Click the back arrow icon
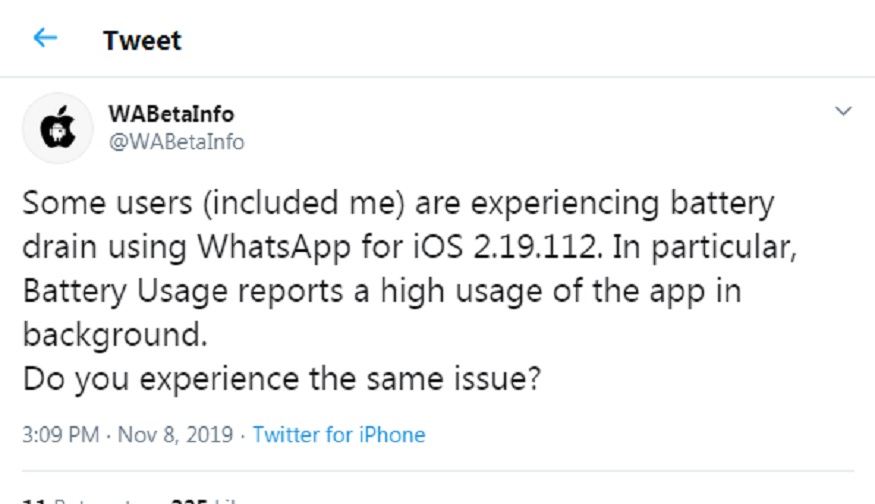The width and height of the screenshot is (875, 504). [x=45, y=39]
